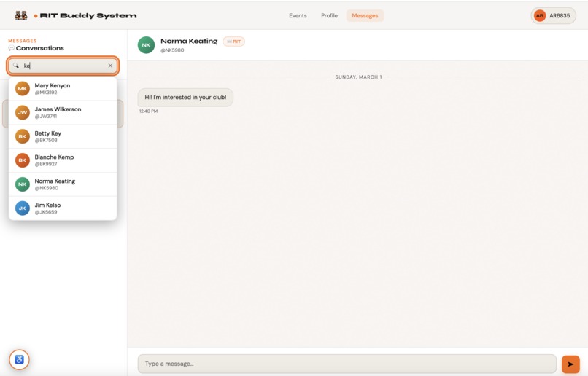This screenshot has height=376, width=588.
Task: Select Betty Key's BK avatar
Action: pos(23,136)
